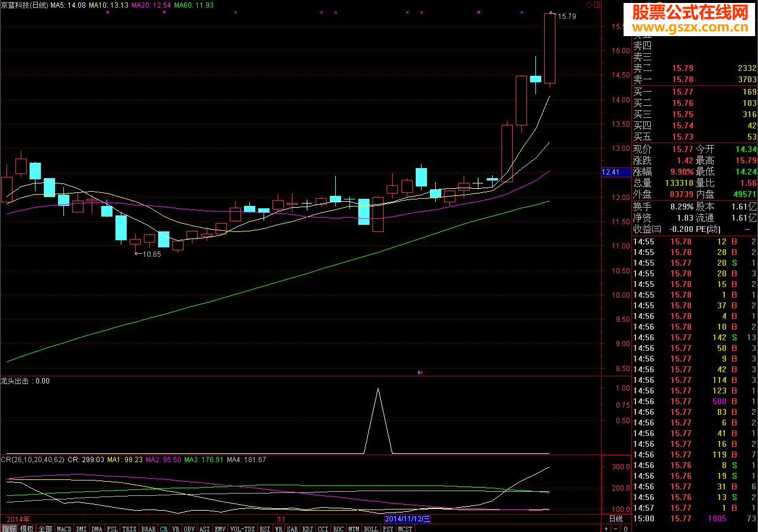
Task: Click the diamond icon at chart top-right
Action: 589,5
